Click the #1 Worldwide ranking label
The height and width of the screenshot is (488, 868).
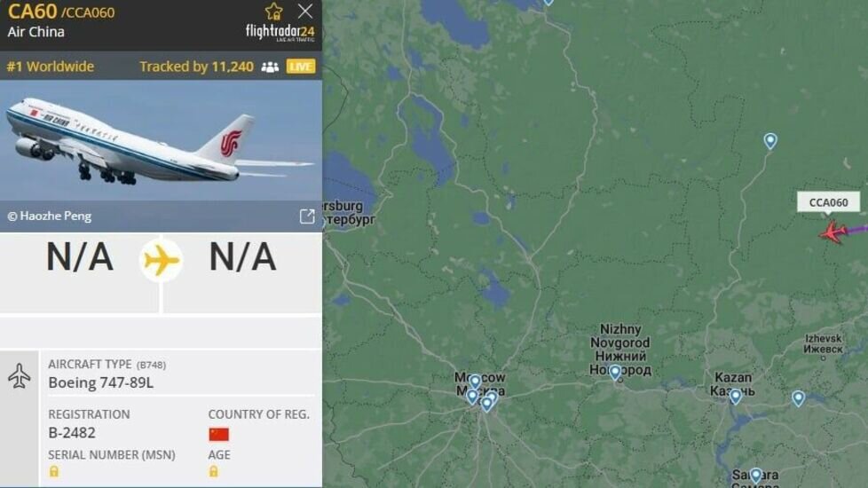click(x=51, y=67)
